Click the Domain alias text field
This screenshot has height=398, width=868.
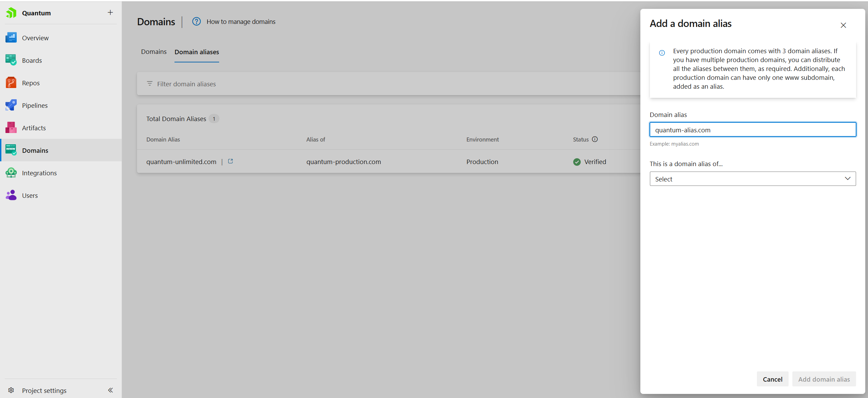(x=752, y=130)
